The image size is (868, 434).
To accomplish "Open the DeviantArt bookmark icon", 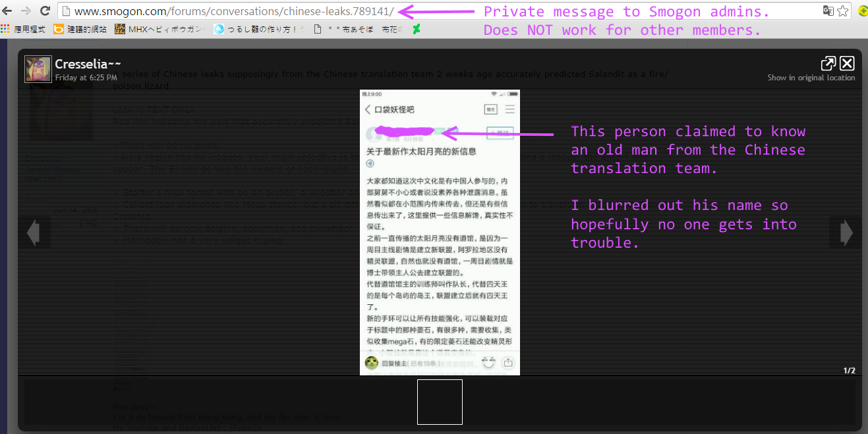I will click(x=417, y=29).
